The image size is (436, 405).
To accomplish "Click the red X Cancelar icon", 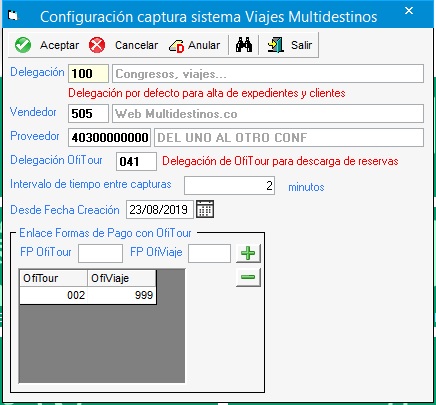I will (97, 45).
